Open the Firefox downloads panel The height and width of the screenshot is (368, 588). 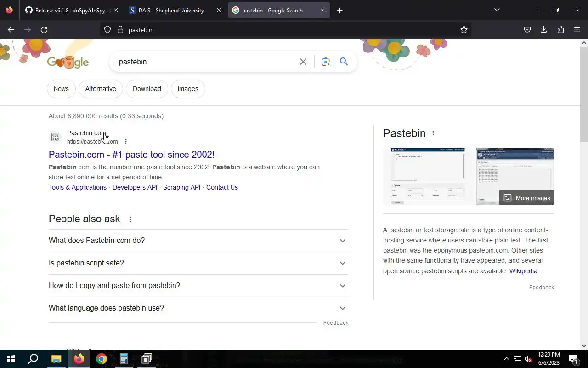[544, 29]
